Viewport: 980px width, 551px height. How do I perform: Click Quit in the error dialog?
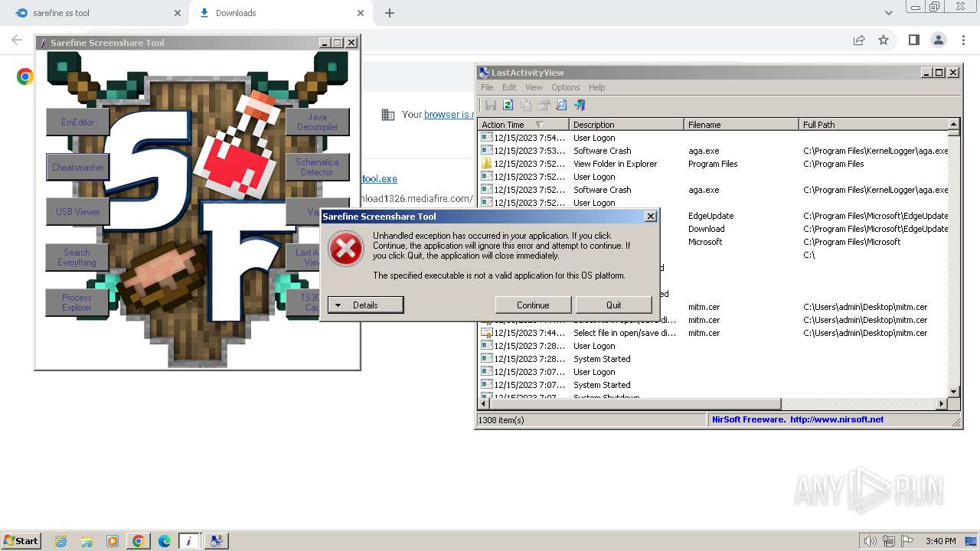coord(614,305)
